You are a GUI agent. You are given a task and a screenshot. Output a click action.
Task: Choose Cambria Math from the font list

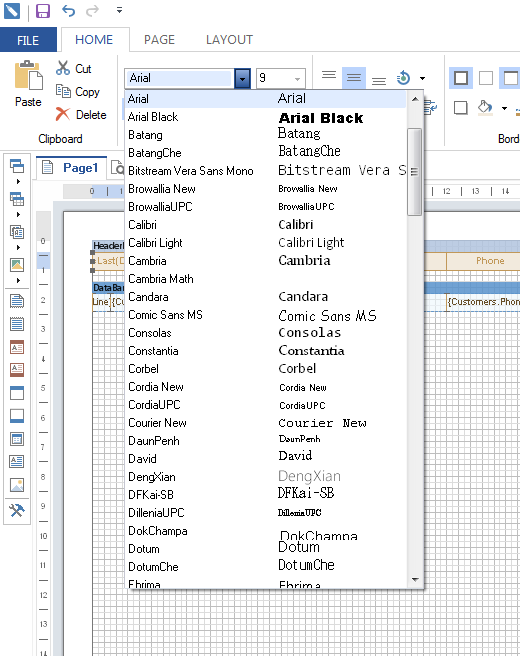[265, 279]
